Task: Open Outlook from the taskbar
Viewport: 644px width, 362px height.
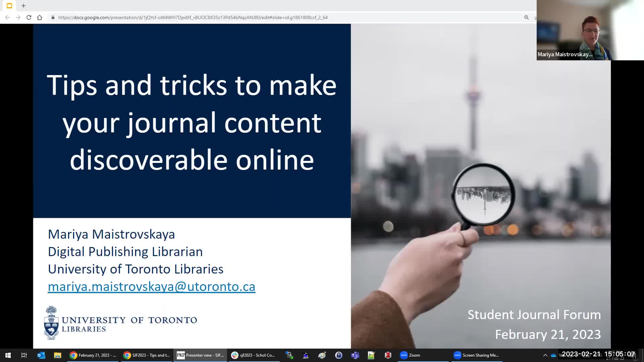Action: click(41, 355)
